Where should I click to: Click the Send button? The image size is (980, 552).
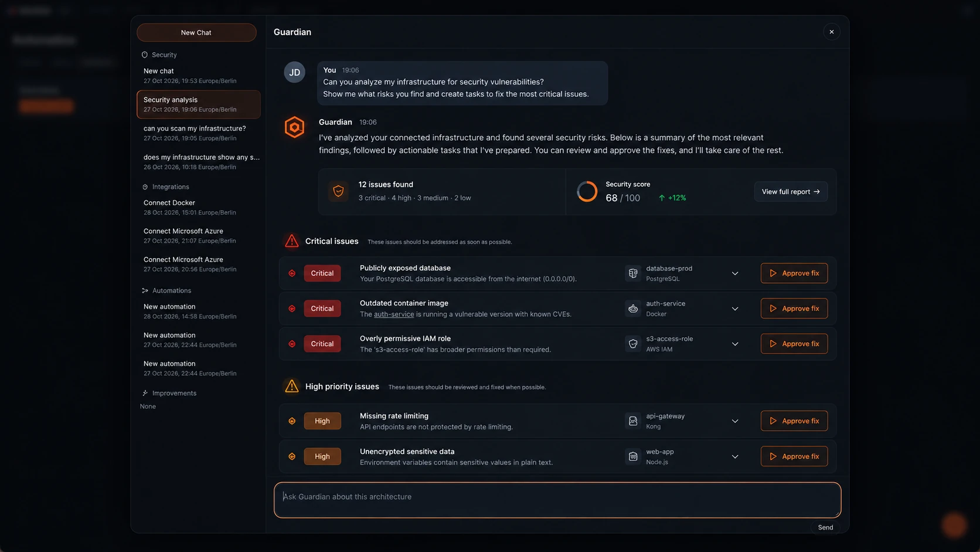[825, 527]
